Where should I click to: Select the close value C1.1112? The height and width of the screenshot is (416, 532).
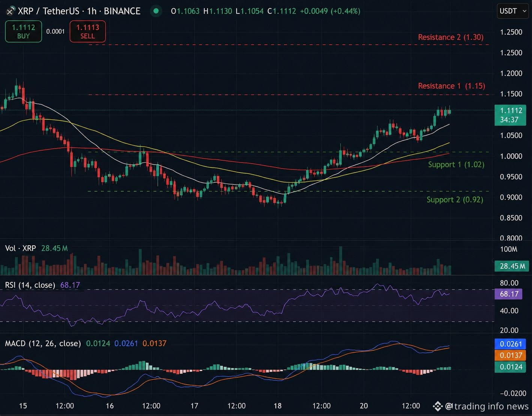click(x=282, y=11)
